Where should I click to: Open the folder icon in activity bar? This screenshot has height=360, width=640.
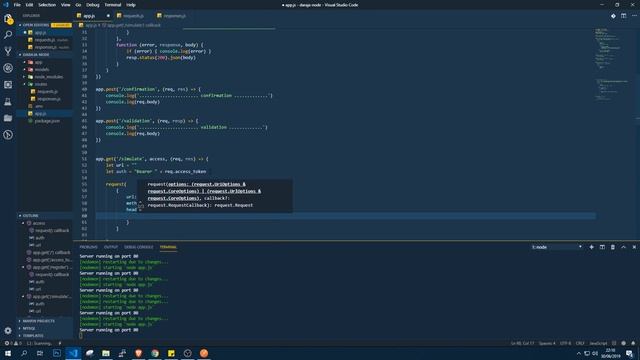pos(8,118)
